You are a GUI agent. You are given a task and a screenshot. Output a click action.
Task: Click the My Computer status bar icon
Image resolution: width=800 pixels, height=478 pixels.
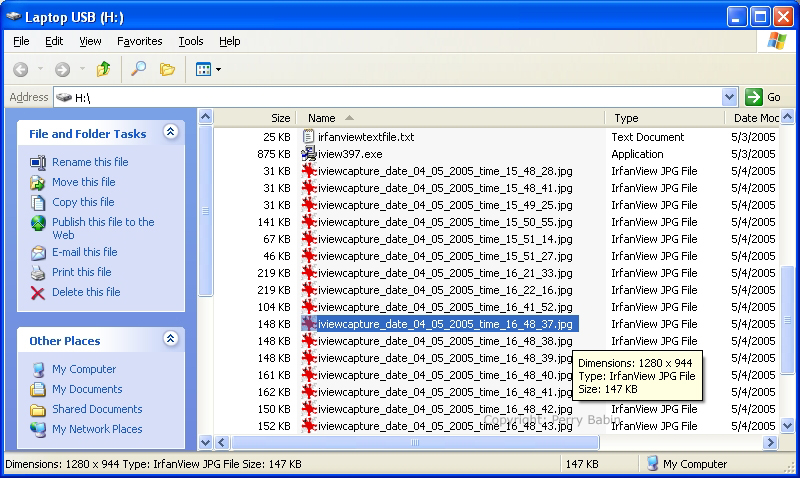click(x=652, y=463)
